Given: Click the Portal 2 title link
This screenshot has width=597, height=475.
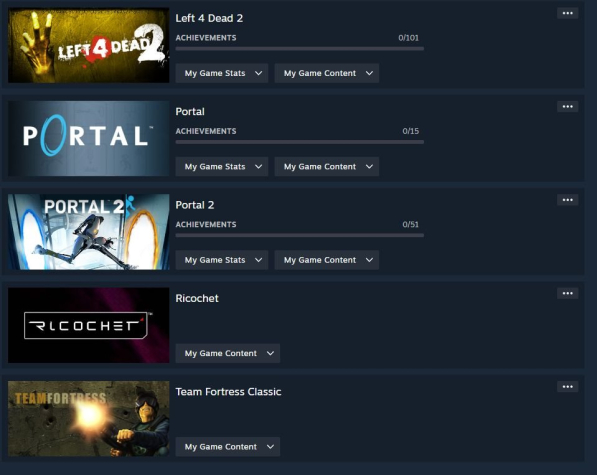Looking at the screenshot, I should coord(195,205).
